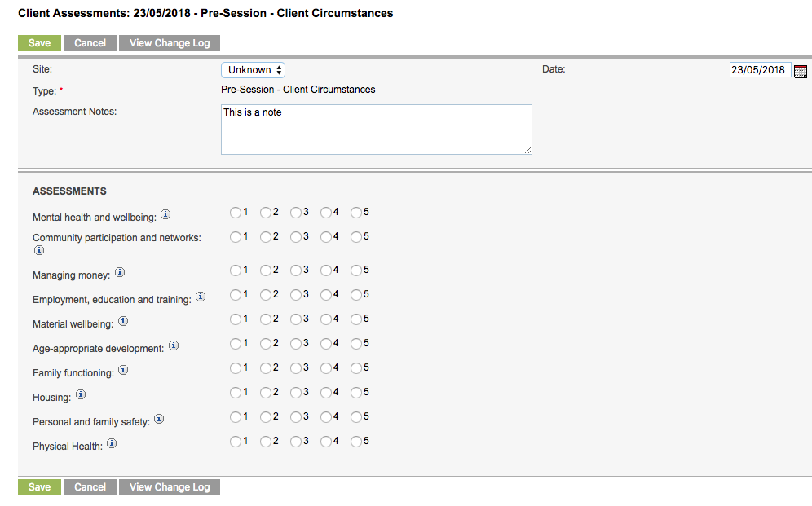Click the top Save button
The height and width of the screenshot is (506, 812).
tap(39, 43)
